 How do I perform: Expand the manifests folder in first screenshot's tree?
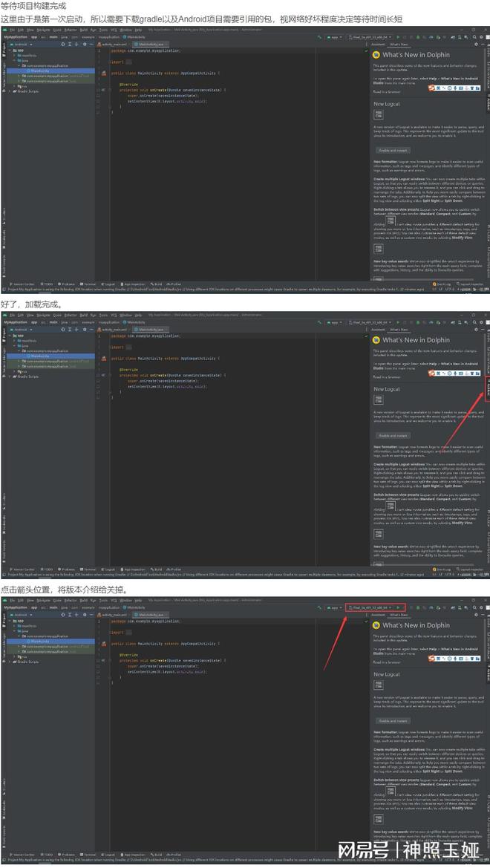point(14,56)
